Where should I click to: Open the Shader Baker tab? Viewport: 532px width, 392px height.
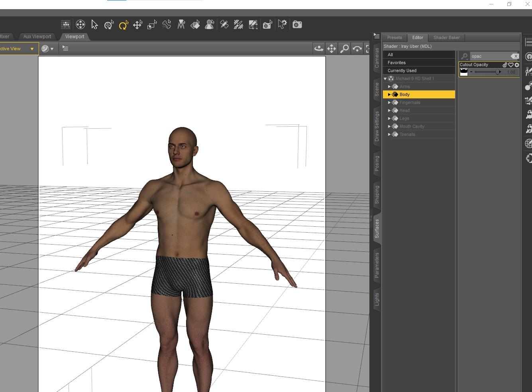pyautogui.click(x=446, y=37)
